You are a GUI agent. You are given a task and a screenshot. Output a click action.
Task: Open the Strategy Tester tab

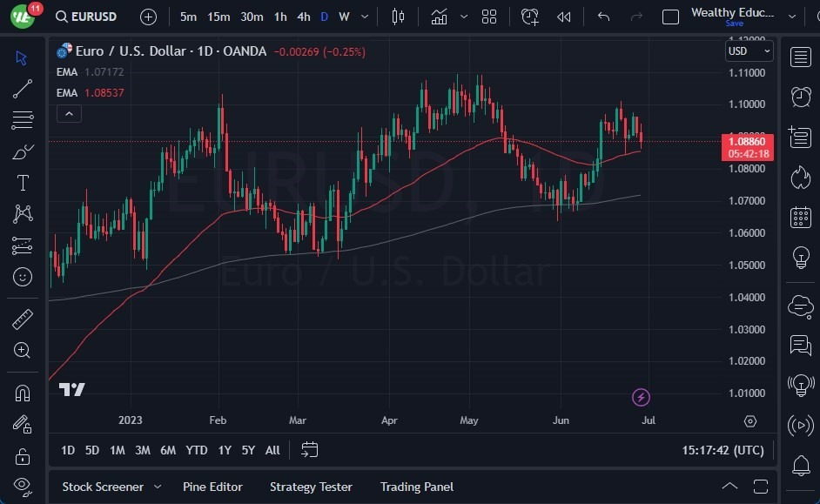tap(311, 487)
